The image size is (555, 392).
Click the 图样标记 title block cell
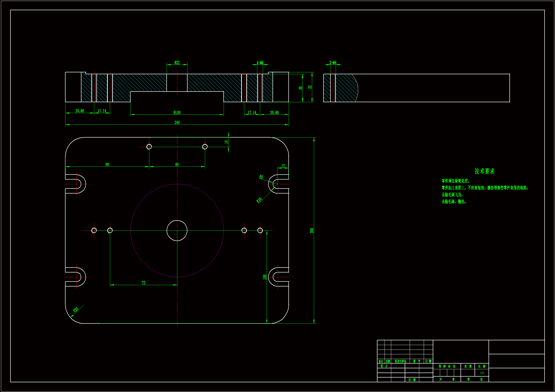(x=447, y=366)
